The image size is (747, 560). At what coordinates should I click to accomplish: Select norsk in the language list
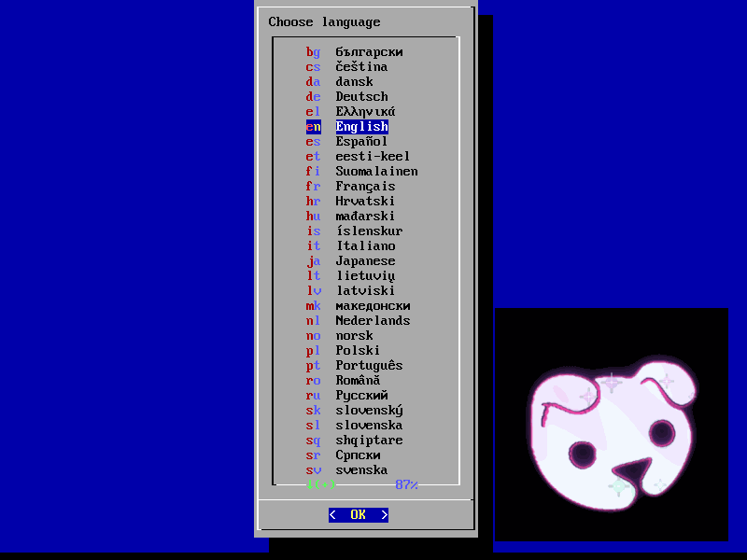[340, 336]
